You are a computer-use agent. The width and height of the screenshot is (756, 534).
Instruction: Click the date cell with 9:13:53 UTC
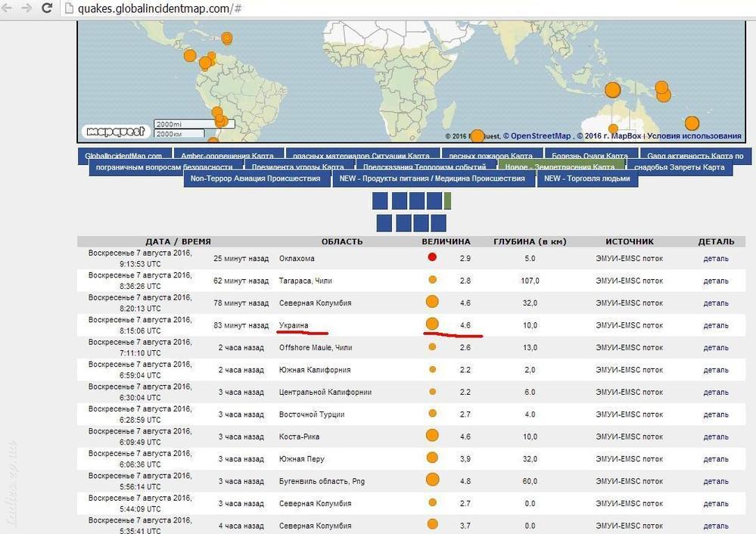pyautogui.click(x=140, y=259)
